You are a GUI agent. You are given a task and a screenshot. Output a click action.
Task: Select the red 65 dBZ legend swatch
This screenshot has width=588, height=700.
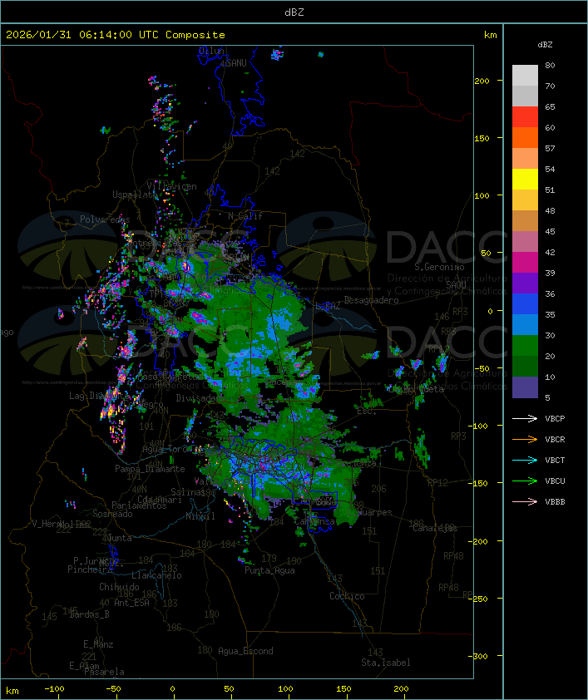coord(525,117)
